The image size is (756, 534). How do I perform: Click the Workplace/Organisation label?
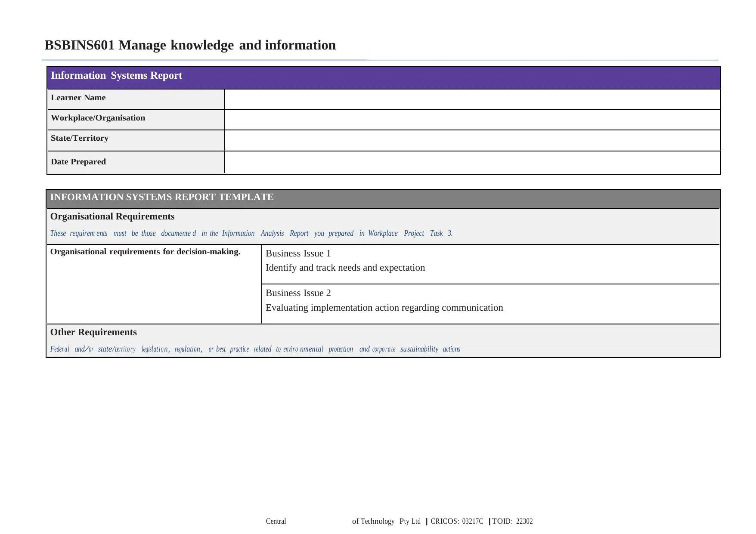[98, 118]
